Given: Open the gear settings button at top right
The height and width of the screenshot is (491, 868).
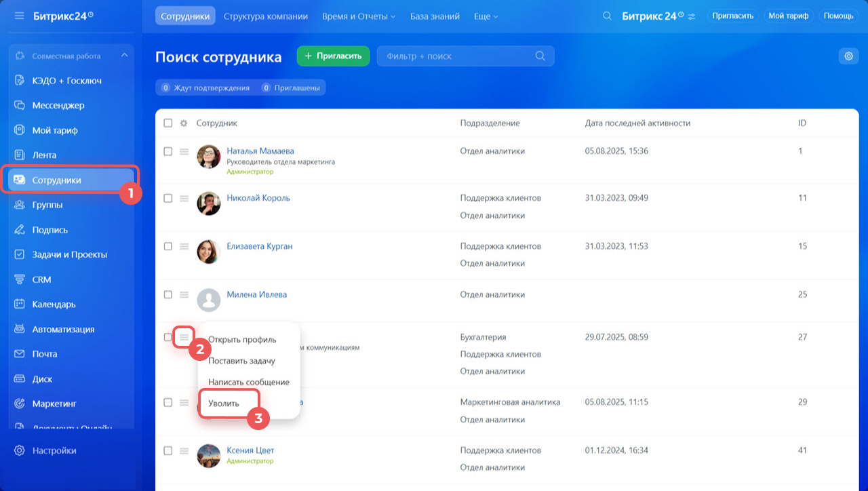Looking at the screenshot, I should point(848,56).
